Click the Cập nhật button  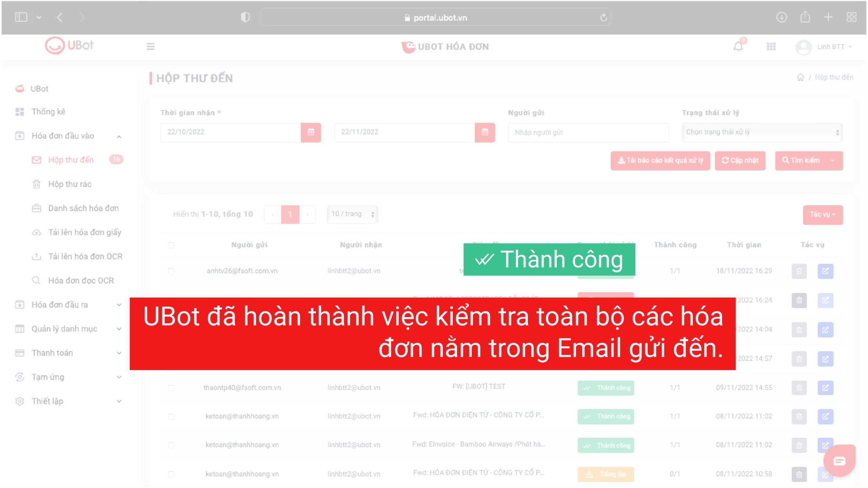click(x=740, y=161)
